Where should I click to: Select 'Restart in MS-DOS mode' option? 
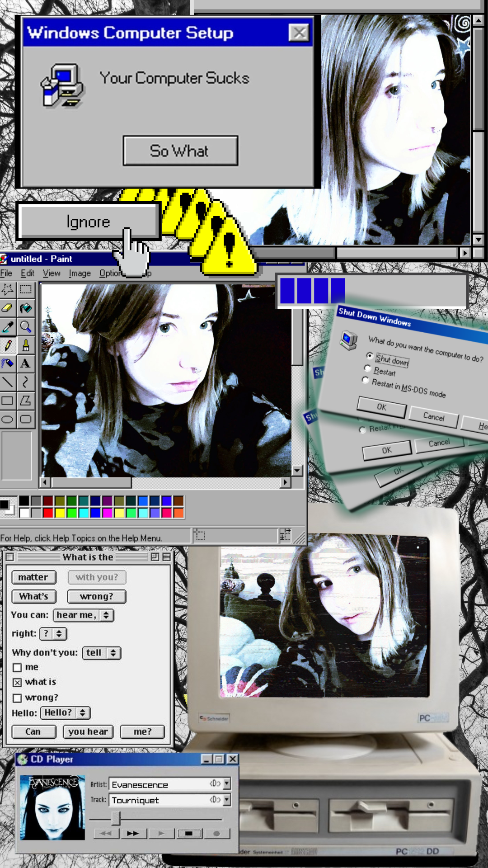(365, 381)
